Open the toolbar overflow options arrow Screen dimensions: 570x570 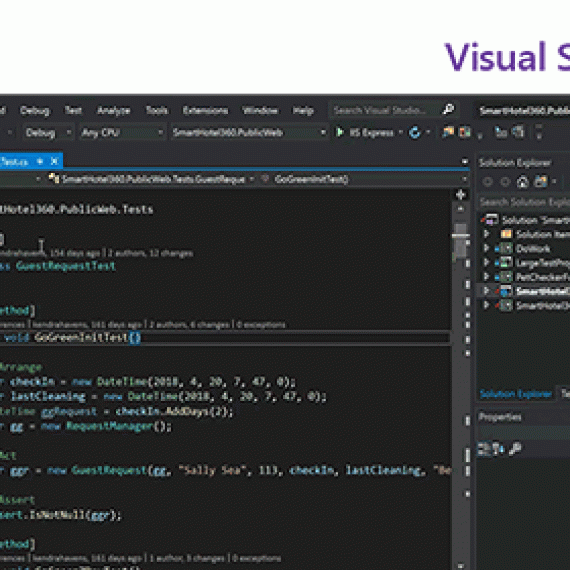click(539, 132)
